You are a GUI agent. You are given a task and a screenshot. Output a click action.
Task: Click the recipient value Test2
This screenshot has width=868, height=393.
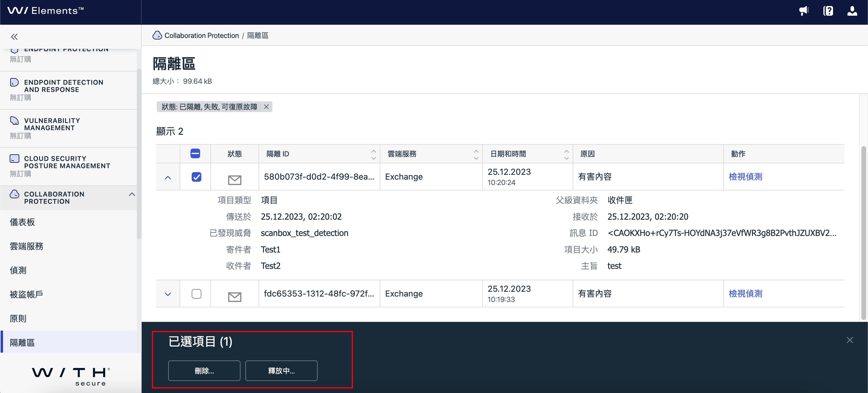270,266
